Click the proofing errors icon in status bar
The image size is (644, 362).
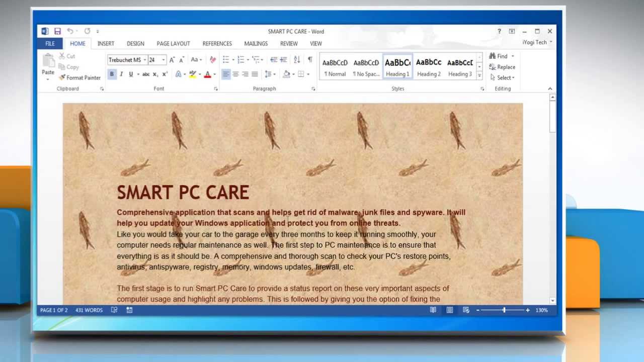(114, 310)
